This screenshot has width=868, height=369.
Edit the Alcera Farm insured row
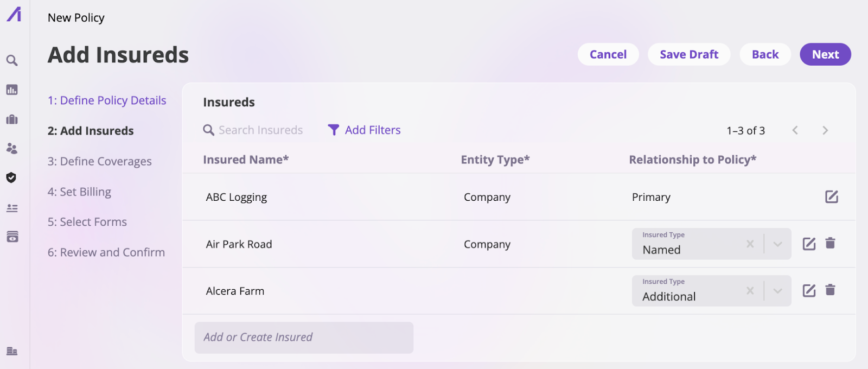(x=809, y=290)
